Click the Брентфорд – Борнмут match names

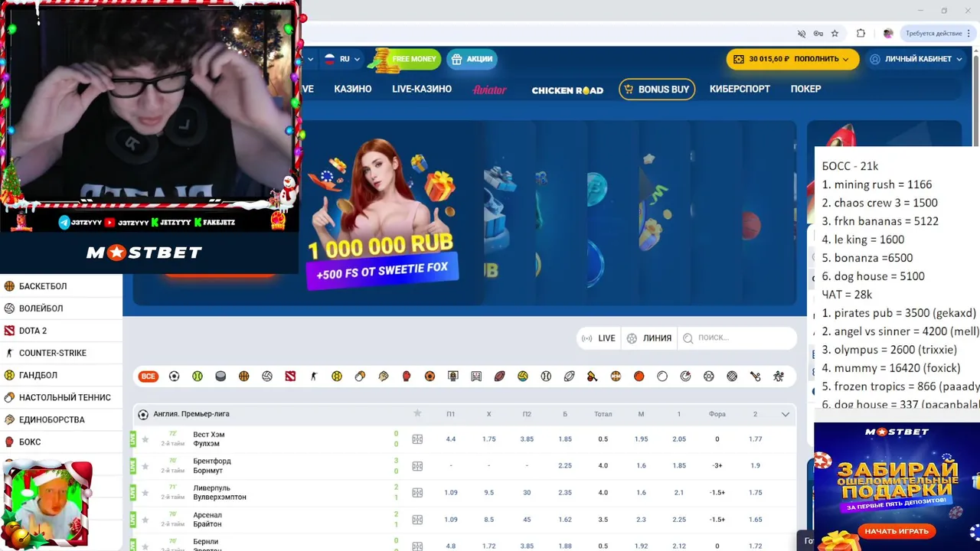point(212,466)
